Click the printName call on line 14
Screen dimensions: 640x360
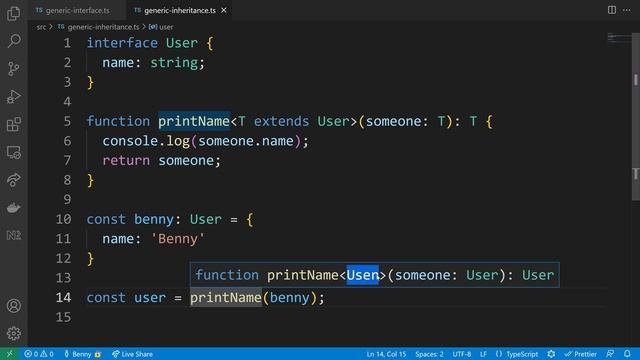225,298
